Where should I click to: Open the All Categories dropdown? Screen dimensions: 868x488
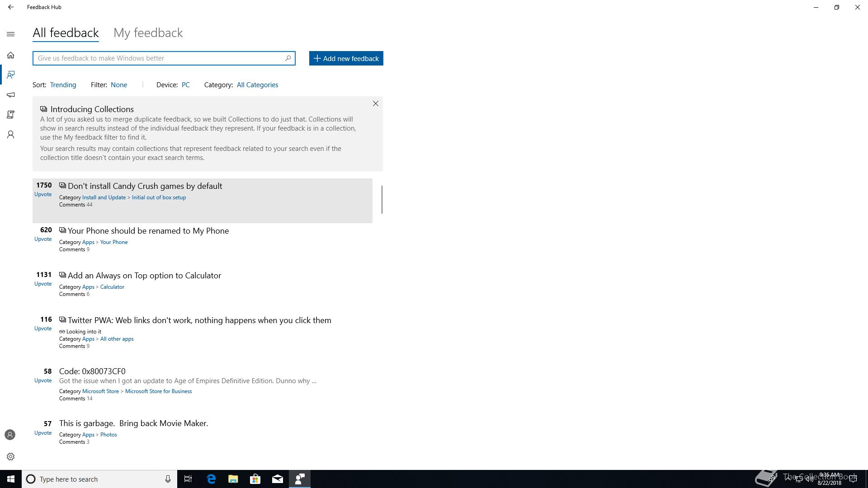[x=257, y=85]
